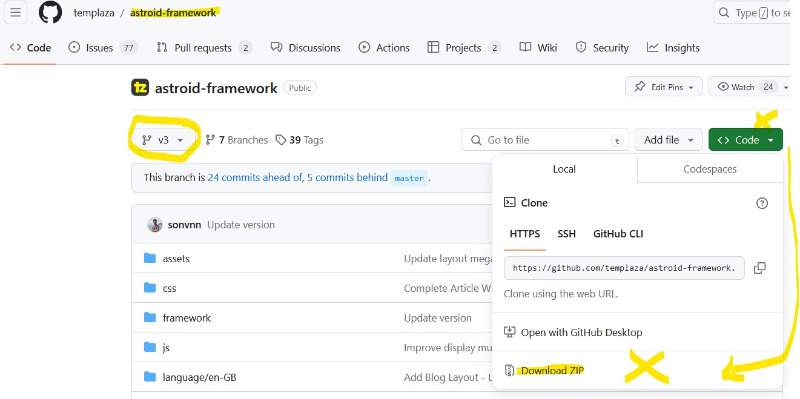Click the Clone terminal icon
The width and height of the screenshot is (800, 399).
[510, 203]
